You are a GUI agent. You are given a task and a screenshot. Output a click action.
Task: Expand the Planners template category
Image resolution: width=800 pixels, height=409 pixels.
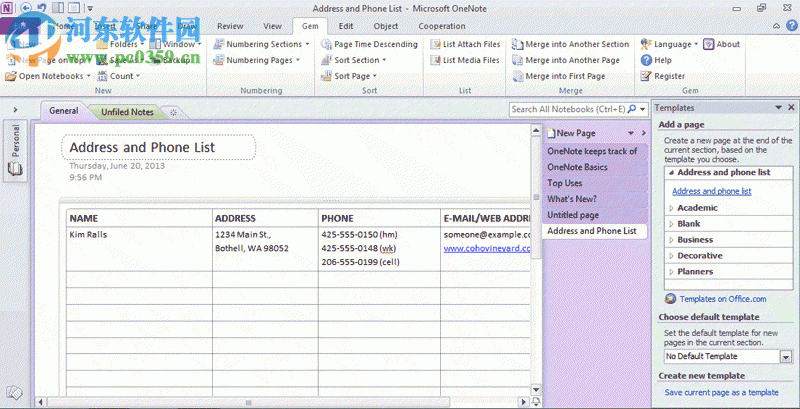click(671, 272)
